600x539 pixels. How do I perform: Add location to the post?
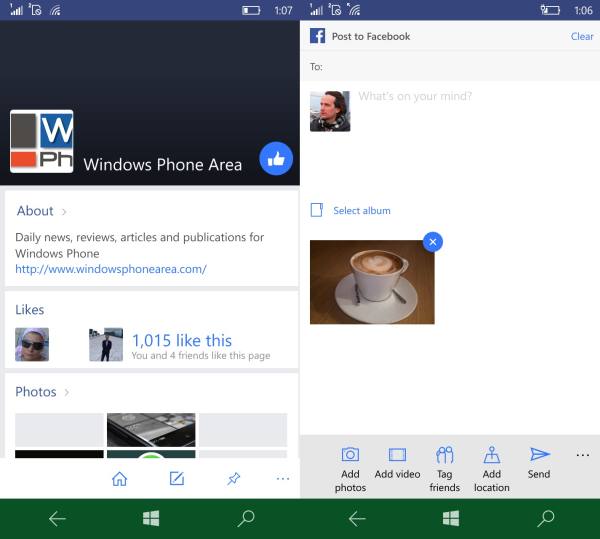[492, 469]
